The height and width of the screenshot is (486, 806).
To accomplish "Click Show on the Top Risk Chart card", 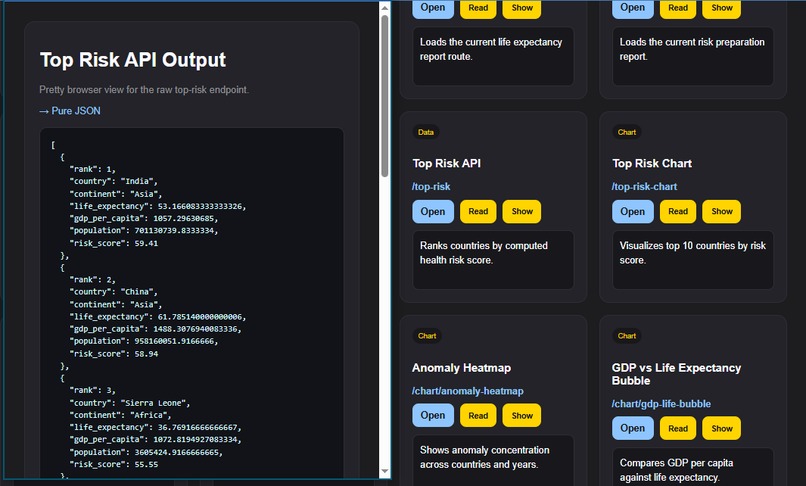I will point(722,211).
